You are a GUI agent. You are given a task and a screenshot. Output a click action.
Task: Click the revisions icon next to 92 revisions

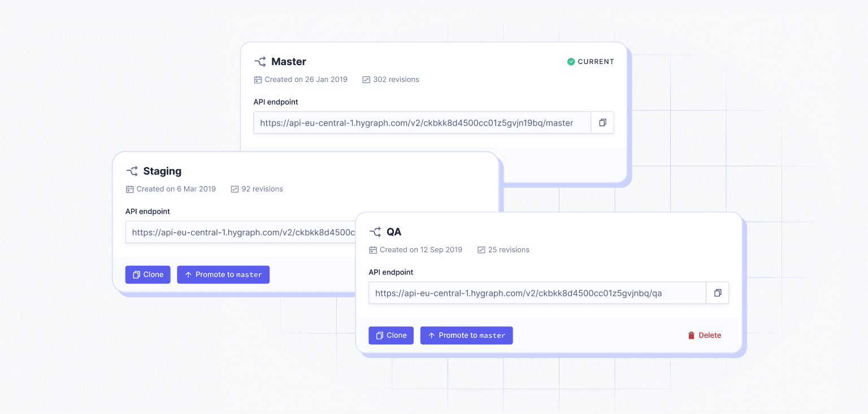tap(235, 189)
